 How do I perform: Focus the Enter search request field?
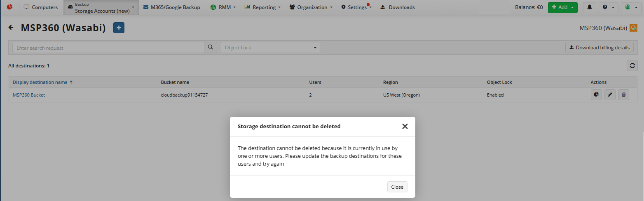pyautogui.click(x=108, y=48)
